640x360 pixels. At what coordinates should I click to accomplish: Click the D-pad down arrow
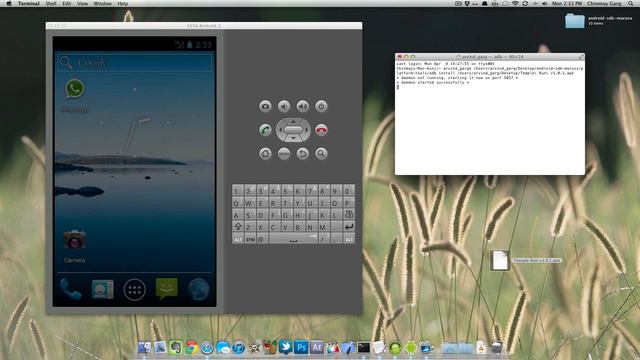pyautogui.click(x=293, y=139)
